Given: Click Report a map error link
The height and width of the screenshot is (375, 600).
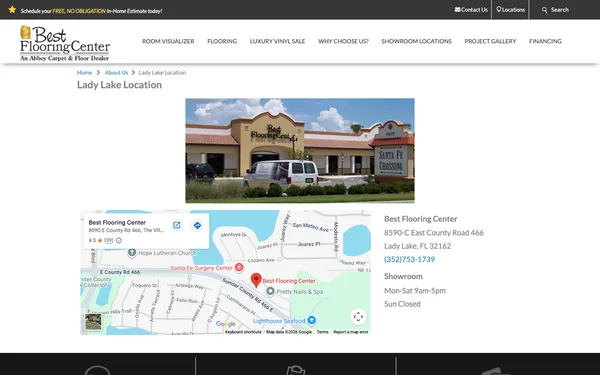Looking at the screenshot, I should 351,332.
